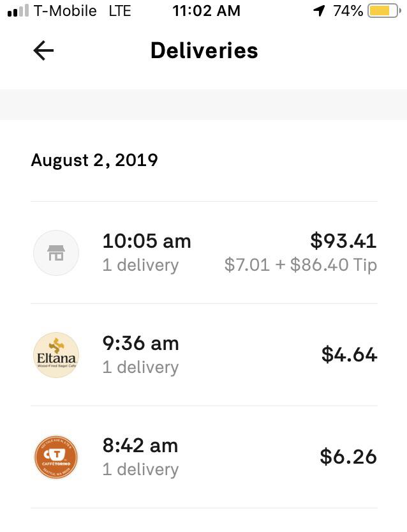Select the August 2, 2019 date header

click(x=94, y=160)
